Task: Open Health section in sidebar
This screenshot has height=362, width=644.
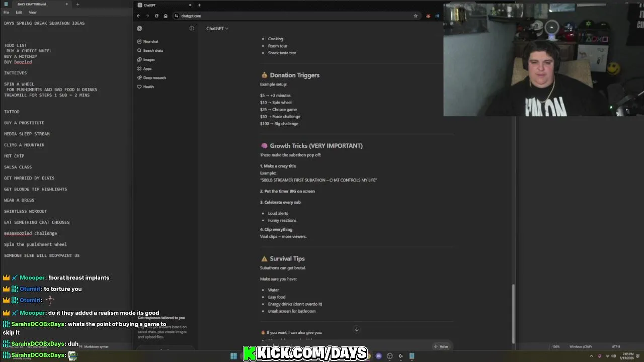Action: click(145, 87)
